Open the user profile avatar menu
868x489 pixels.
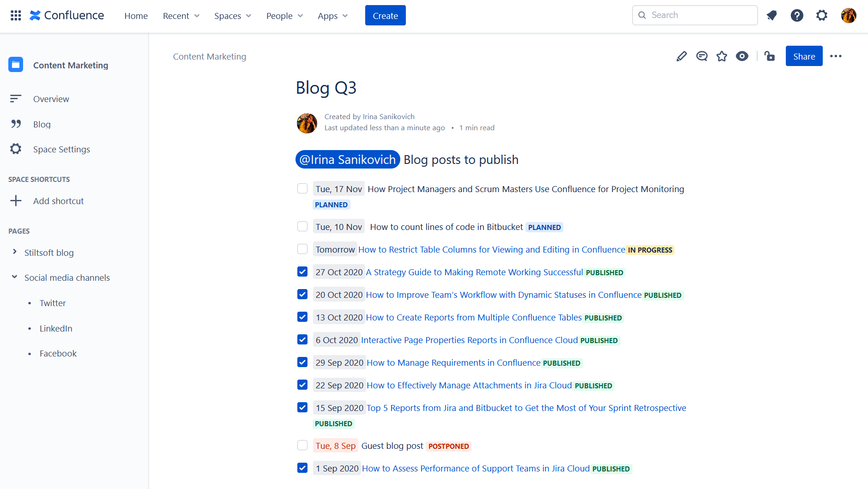pyautogui.click(x=849, y=16)
